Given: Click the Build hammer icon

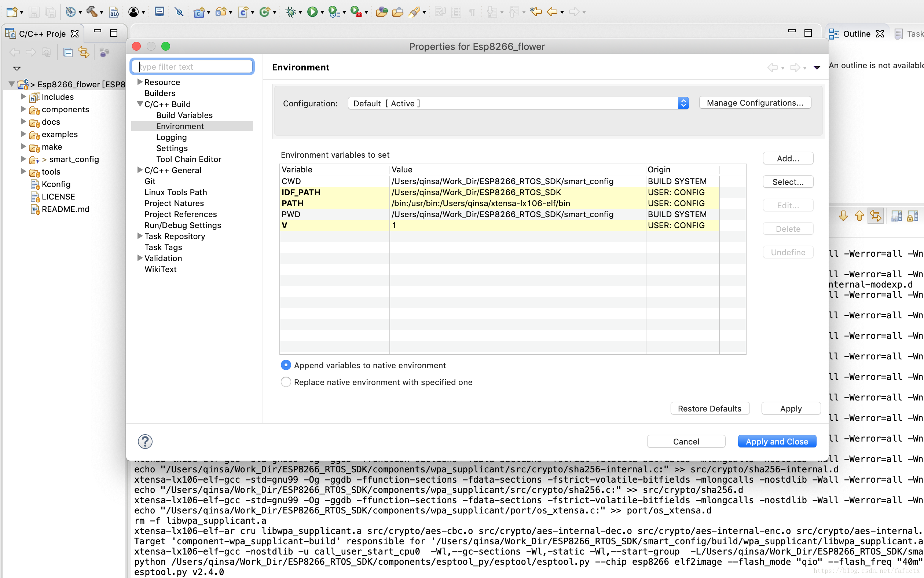Looking at the screenshot, I should [x=91, y=12].
